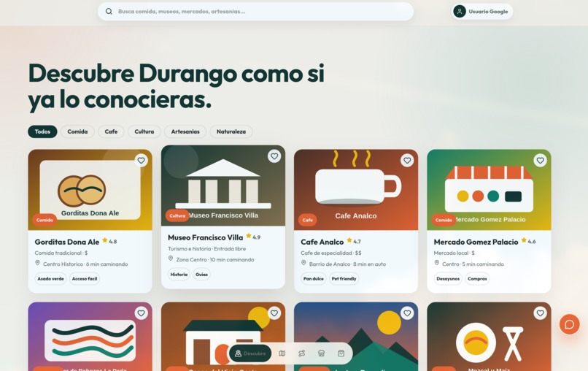Favorite Museo Francisco Villa with heart

[274, 156]
